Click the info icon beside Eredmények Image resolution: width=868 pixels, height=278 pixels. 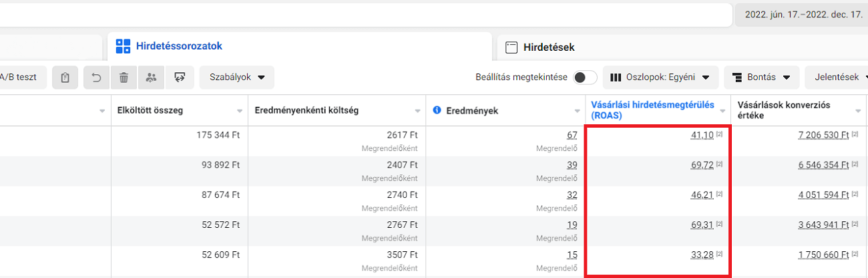tap(437, 110)
